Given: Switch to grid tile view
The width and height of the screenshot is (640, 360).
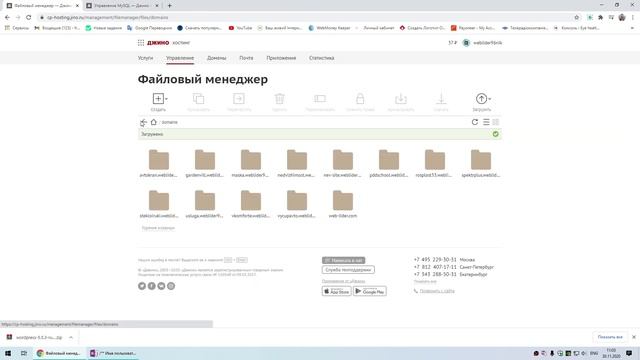Looking at the screenshot, I should pyautogui.click(x=496, y=122).
